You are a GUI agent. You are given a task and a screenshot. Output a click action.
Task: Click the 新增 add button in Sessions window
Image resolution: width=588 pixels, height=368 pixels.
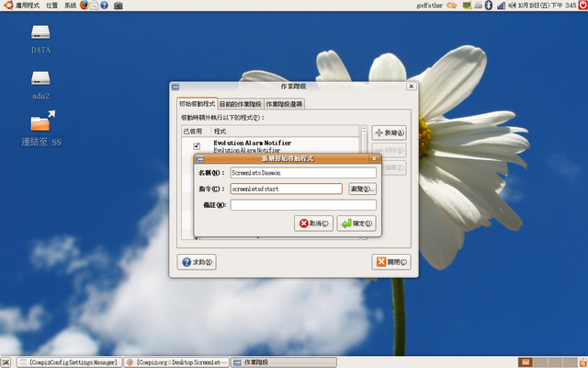pyautogui.click(x=389, y=132)
